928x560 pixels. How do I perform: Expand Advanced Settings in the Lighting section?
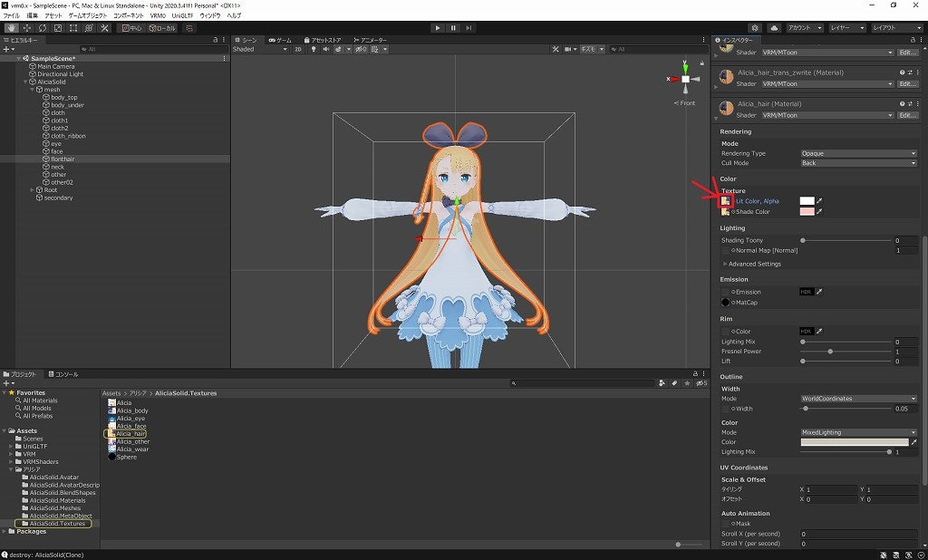752,264
